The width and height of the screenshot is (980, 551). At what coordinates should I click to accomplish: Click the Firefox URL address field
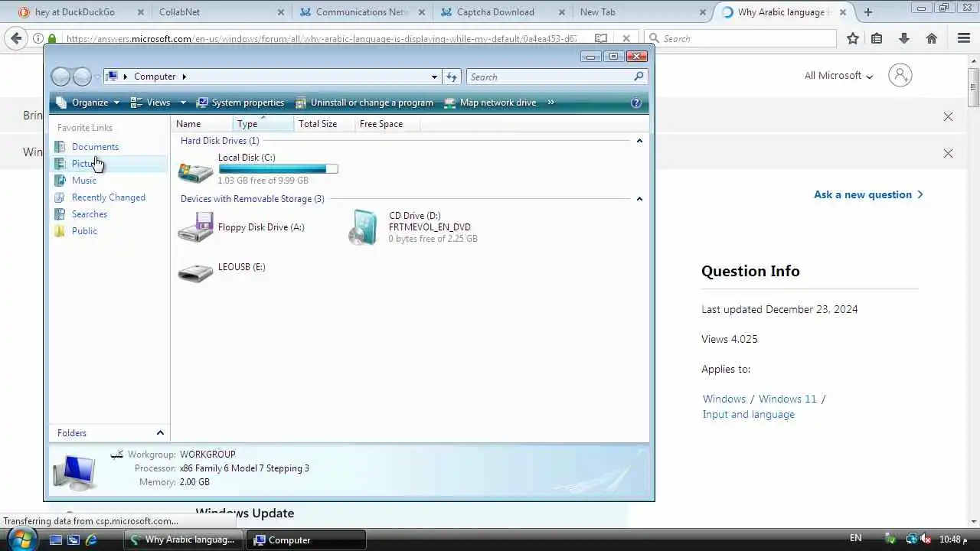tap(322, 38)
